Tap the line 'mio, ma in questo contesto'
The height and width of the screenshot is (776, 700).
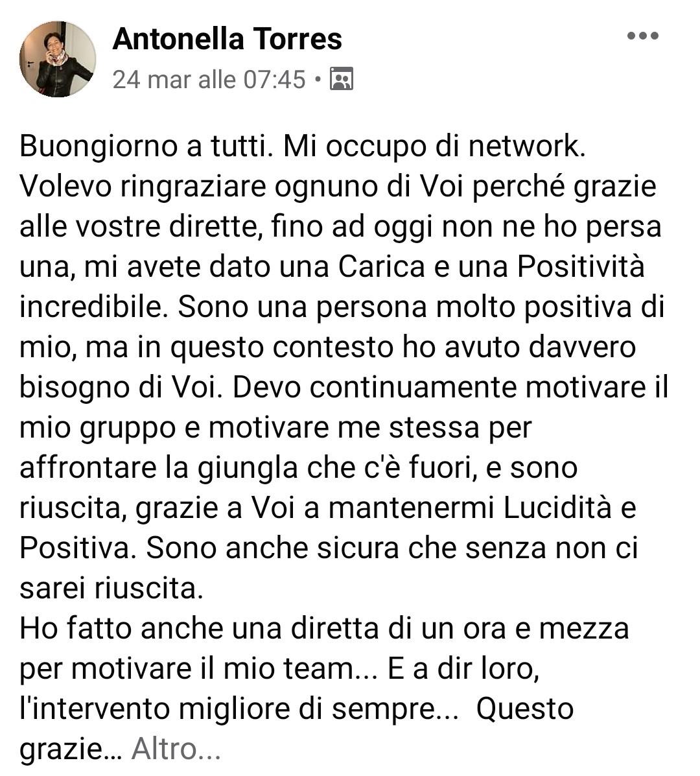tap(327, 347)
